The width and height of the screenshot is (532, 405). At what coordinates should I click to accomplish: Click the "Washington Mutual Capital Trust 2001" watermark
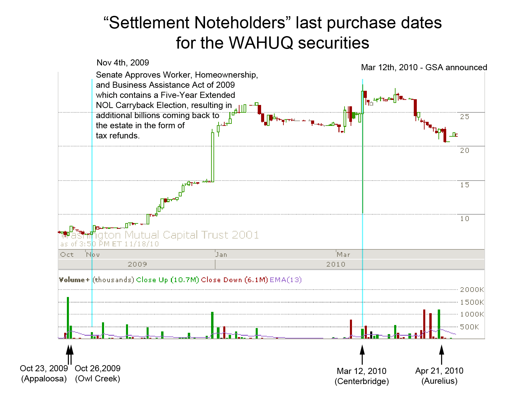(160, 235)
